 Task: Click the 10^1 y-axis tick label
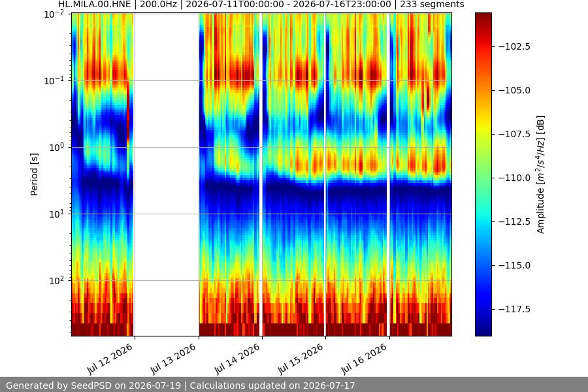[56, 214]
